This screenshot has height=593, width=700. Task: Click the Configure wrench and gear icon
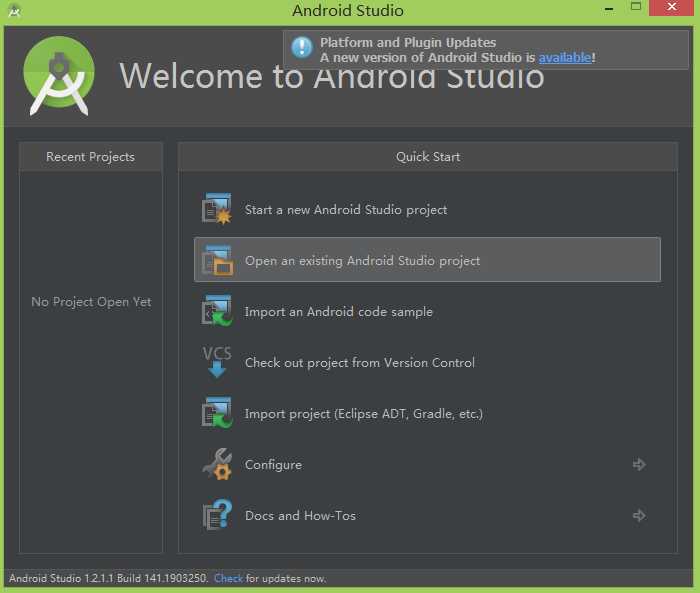point(217,464)
